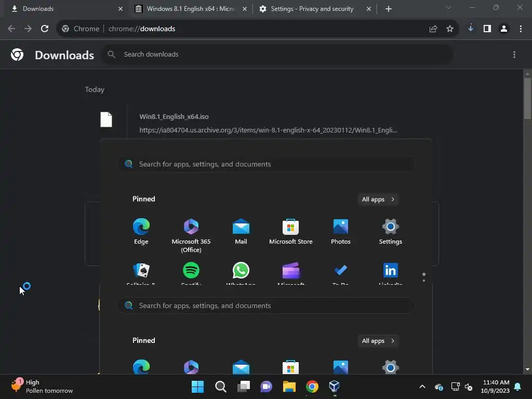This screenshot has width=532, height=399.
Task: Share this page using share icon
Action: [x=433, y=29]
